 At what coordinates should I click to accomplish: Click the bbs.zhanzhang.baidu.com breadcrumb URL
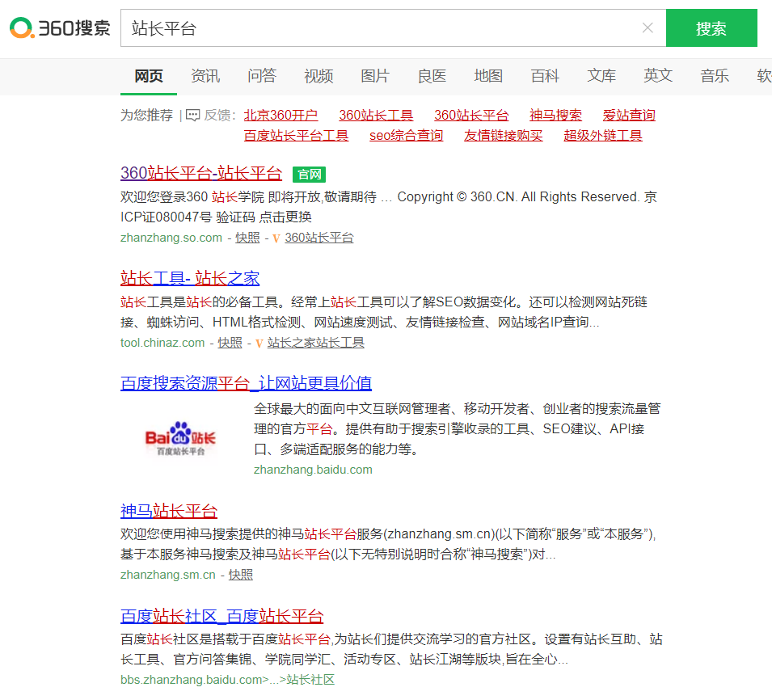pyautogui.click(x=227, y=680)
